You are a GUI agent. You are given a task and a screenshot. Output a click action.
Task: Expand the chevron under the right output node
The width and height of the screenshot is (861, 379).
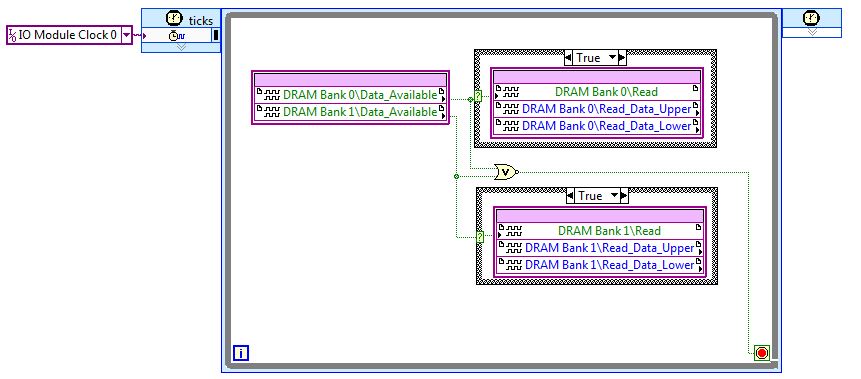812,32
